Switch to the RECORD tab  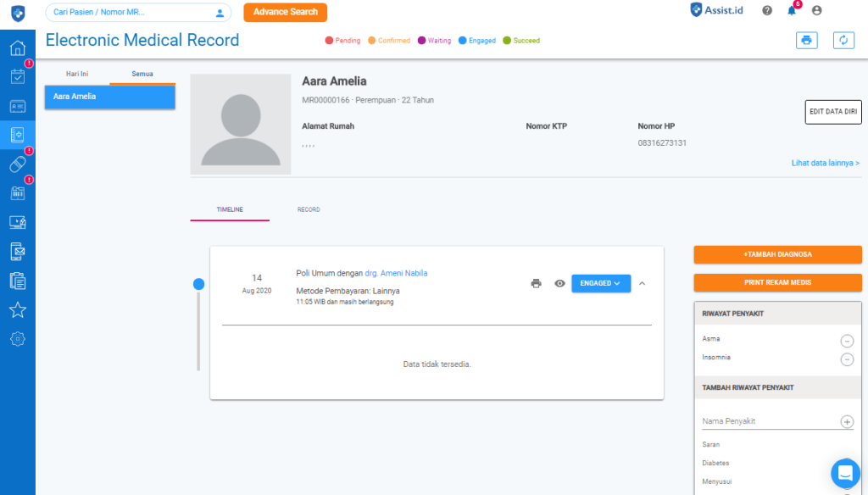coord(309,209)
